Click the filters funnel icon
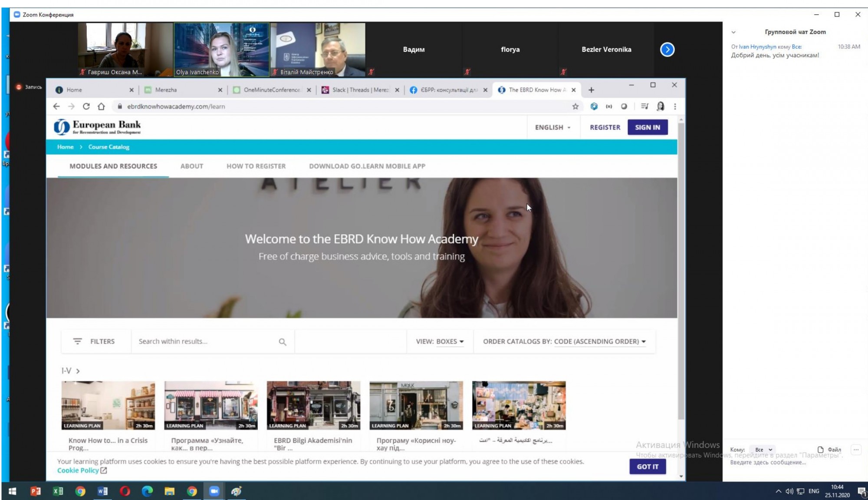The height and width of the screenshot is (500, 868). (77, 341)
